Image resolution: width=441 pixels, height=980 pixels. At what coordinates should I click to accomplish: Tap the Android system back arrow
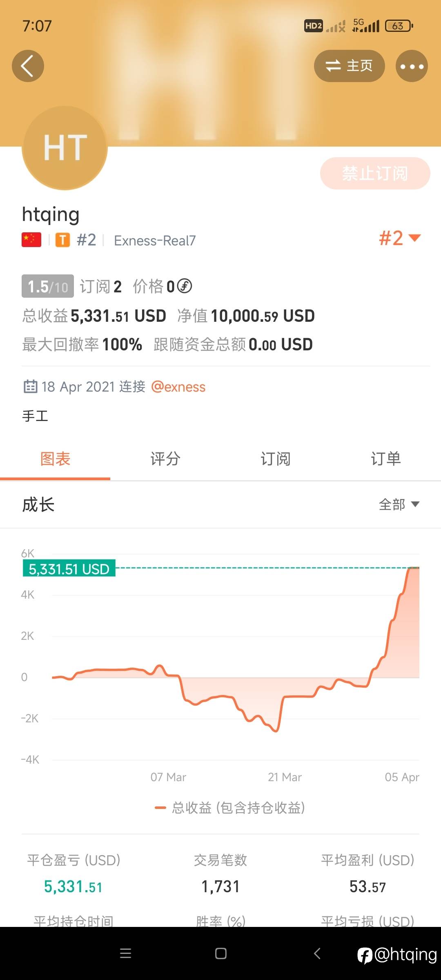point(317,953)
